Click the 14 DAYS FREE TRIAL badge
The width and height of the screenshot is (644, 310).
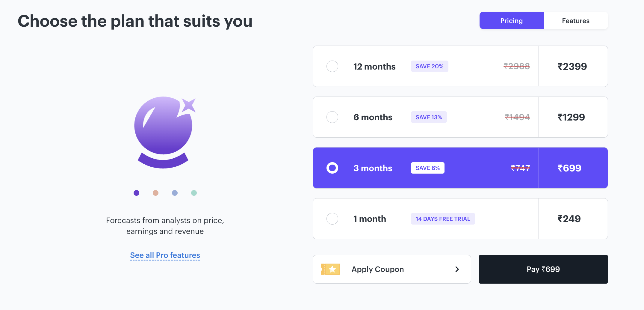443,219
